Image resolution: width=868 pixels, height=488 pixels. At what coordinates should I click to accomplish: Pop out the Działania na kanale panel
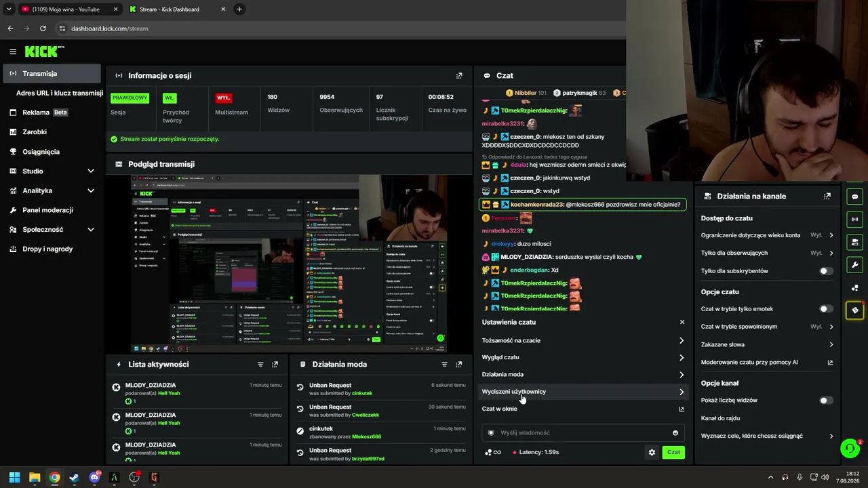[x=827, y=197]
